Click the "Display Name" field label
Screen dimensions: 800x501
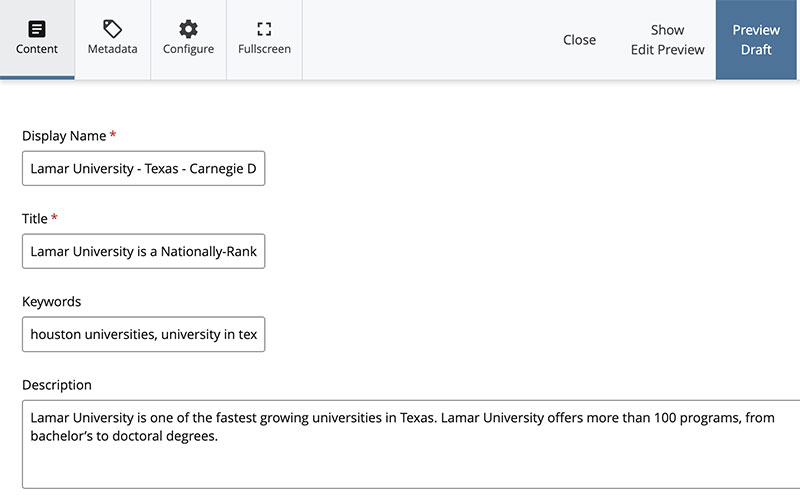coord(64,136)
